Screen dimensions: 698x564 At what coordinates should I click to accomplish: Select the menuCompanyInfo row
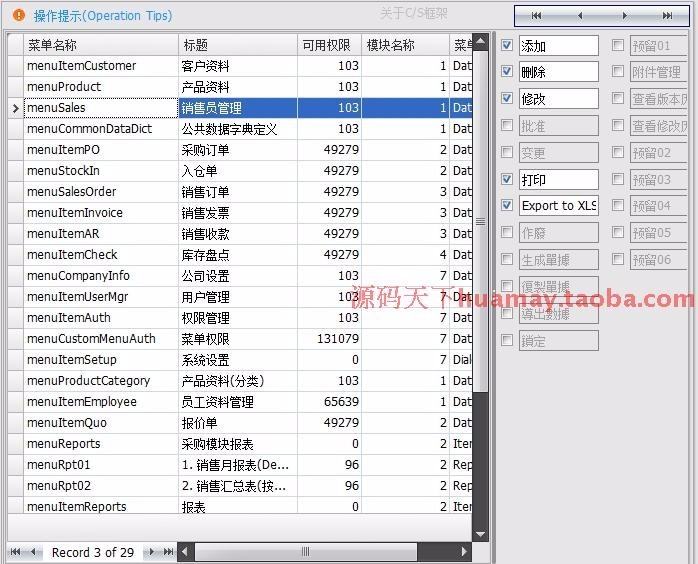point(240,276)
